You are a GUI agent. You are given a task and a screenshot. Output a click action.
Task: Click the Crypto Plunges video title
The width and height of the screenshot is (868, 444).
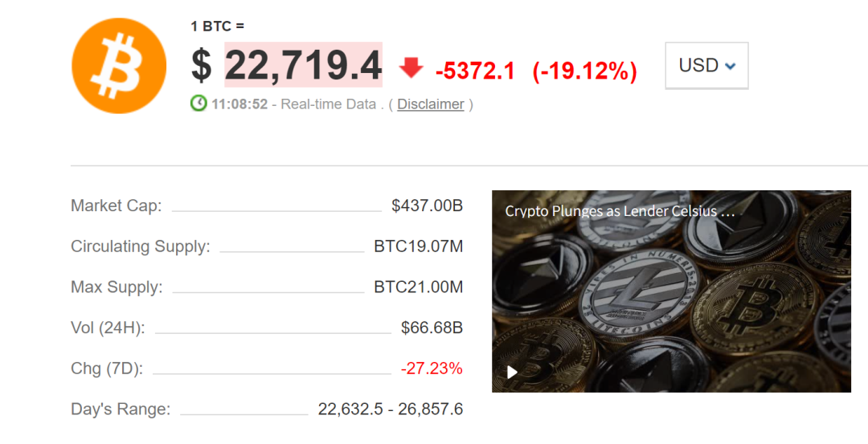620,210
